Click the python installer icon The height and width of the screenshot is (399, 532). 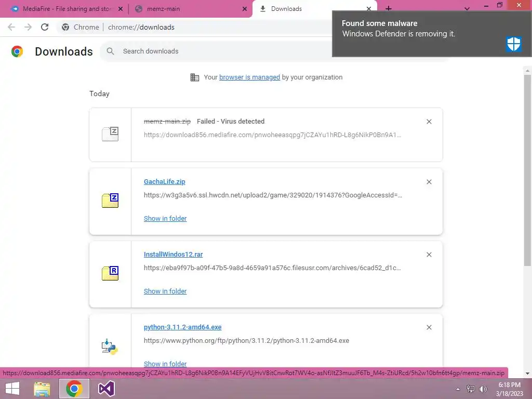(x=110, y=347)
